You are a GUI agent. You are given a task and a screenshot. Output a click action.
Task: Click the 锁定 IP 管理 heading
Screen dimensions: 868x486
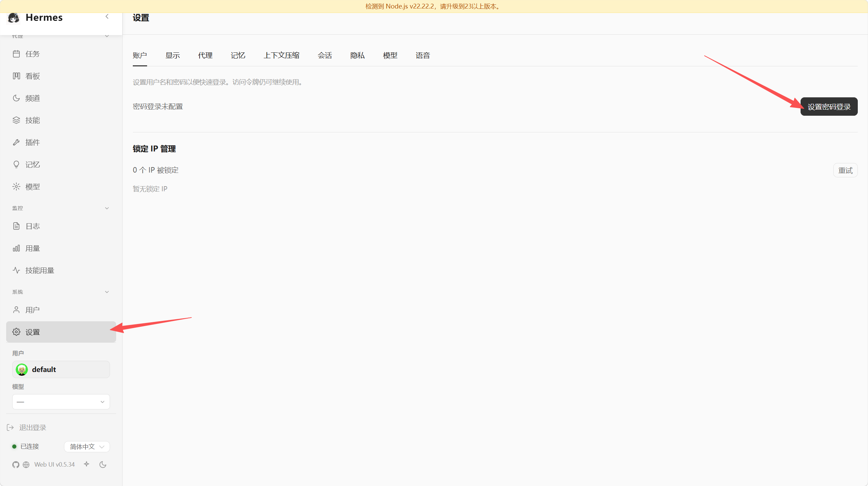point(154,149)
